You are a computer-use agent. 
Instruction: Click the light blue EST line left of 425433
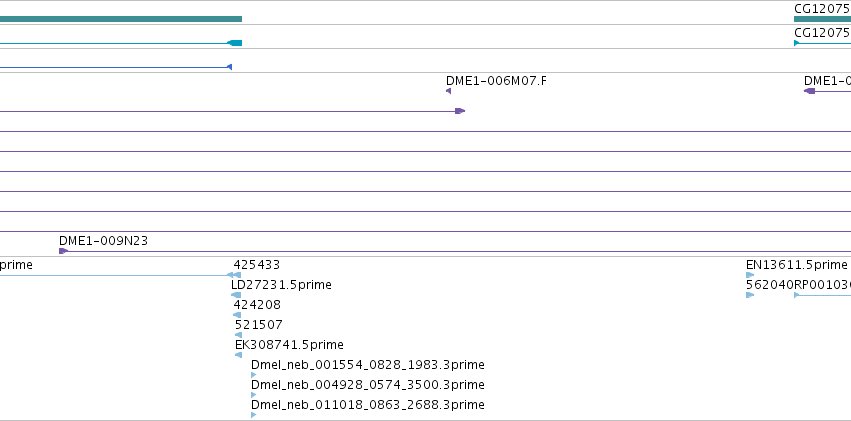point(113,275)
